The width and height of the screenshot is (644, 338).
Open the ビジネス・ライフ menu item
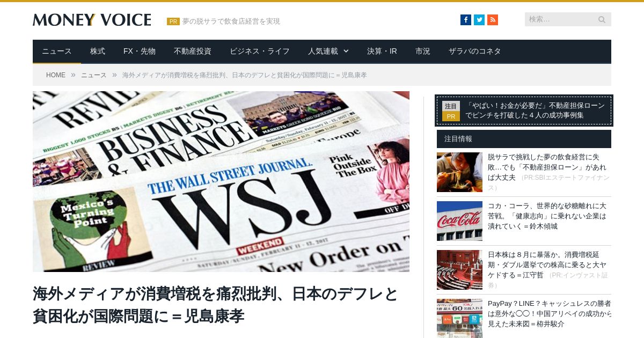pos(260,52)
